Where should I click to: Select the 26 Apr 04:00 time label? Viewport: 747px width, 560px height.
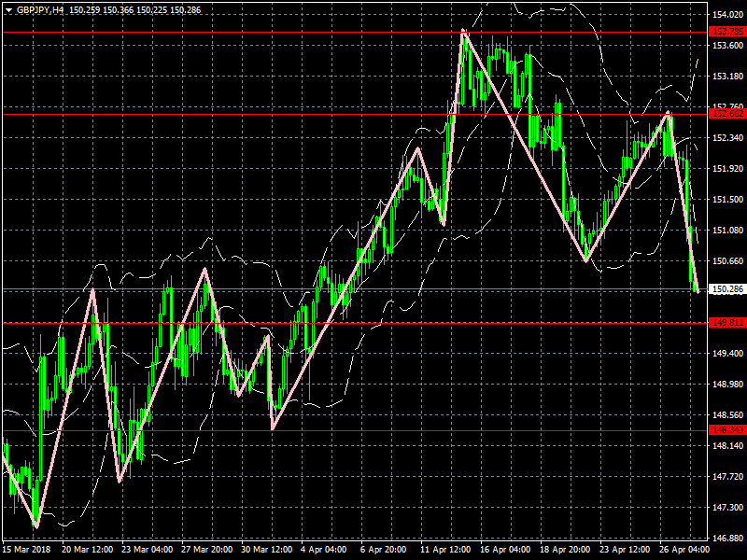point(684,550)
